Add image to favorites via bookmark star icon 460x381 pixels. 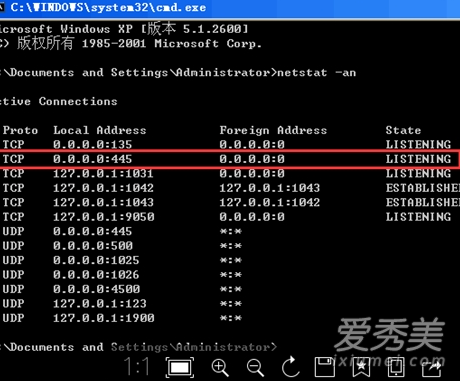pos(361,367)
